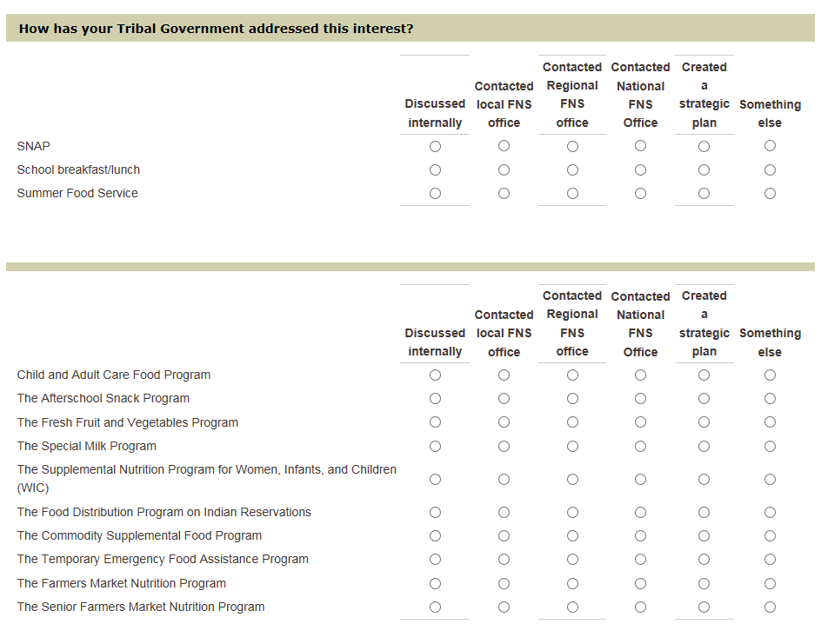Choose 'Contacted National FNS Office' for Summer Food Service
The image size is (821, 644).
[x=640, y=193]
